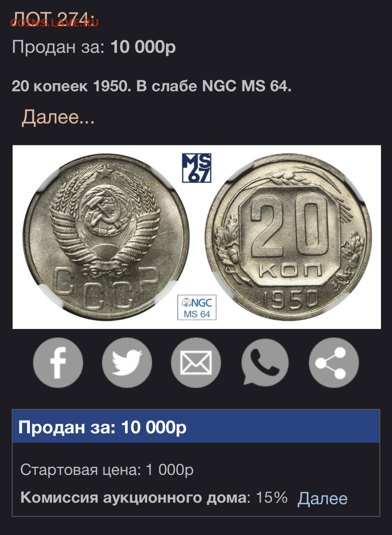Open the coin obverse photo with СССР emblem

pyautogui.click(x=106, y=237)
